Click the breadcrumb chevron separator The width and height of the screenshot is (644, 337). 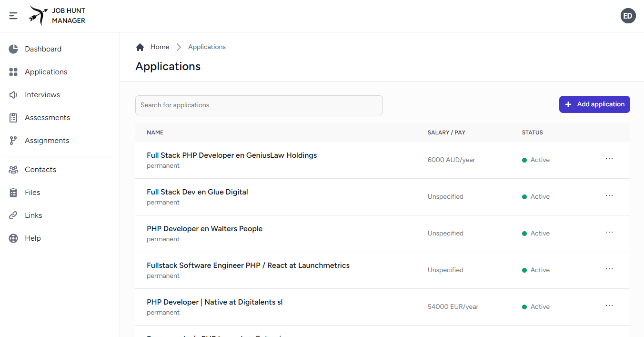click(x=179, y=47)
